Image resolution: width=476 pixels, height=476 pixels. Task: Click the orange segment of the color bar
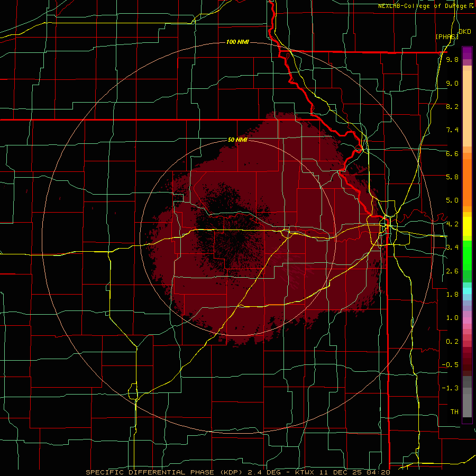pos(467,182)
